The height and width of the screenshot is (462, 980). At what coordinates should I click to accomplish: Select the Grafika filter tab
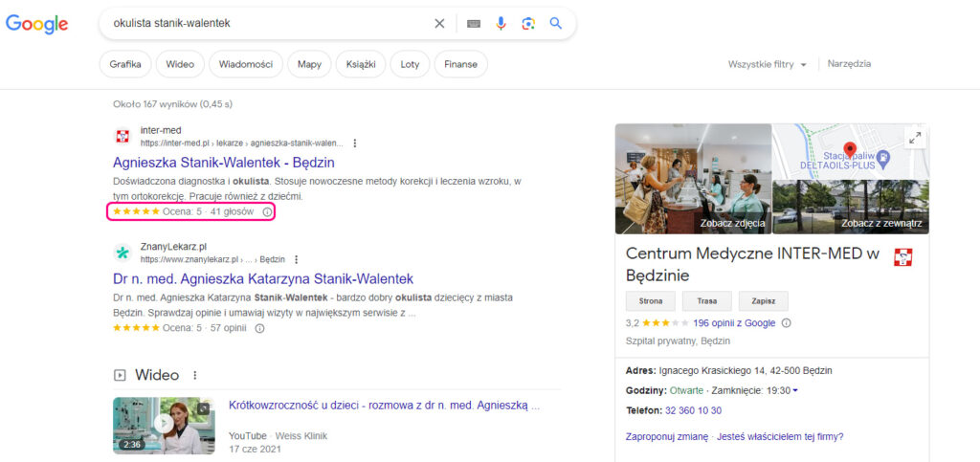pyautogui.click(x=125, y=64)
